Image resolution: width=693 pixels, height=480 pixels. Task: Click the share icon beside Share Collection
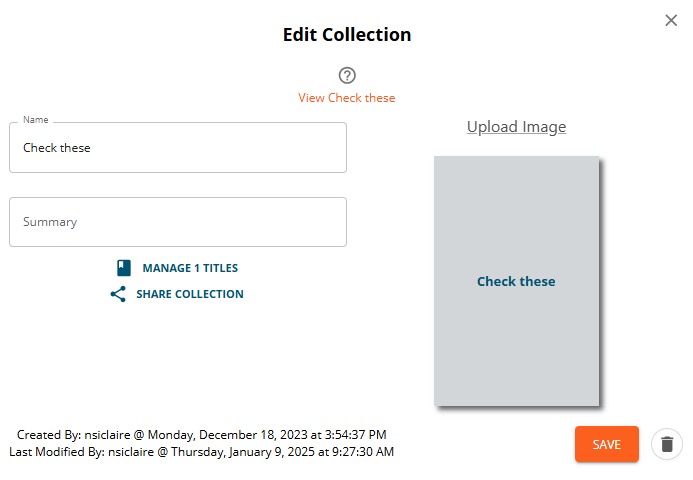(x=118, y=294)
